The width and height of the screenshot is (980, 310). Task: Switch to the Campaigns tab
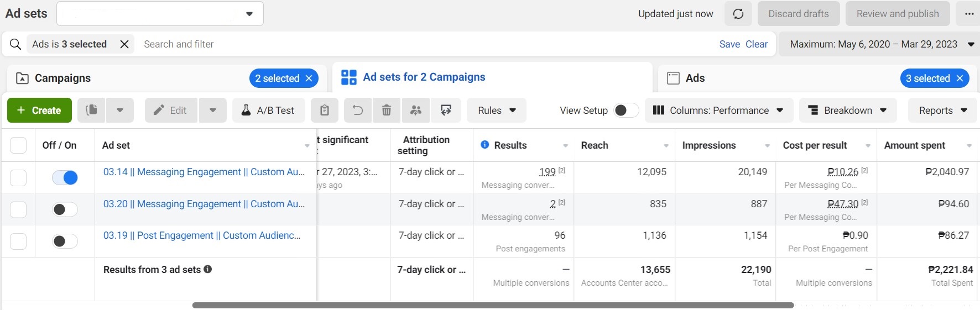62,78
